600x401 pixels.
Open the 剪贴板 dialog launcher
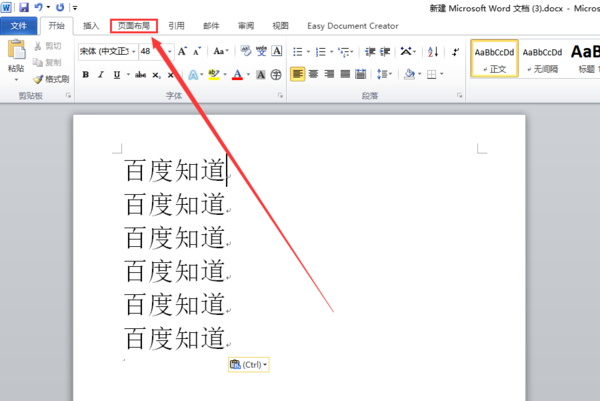click(x=68, y=95)
